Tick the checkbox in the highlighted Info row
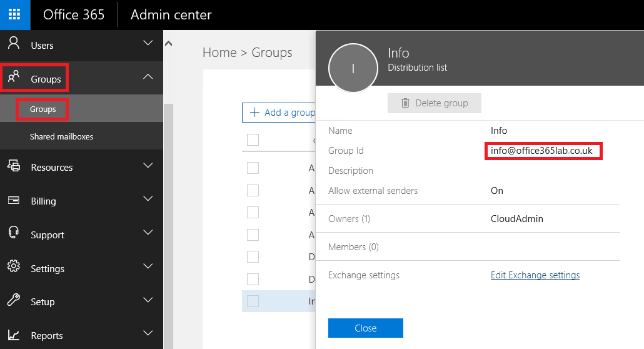The image size is (644, 349). (253, 301)
